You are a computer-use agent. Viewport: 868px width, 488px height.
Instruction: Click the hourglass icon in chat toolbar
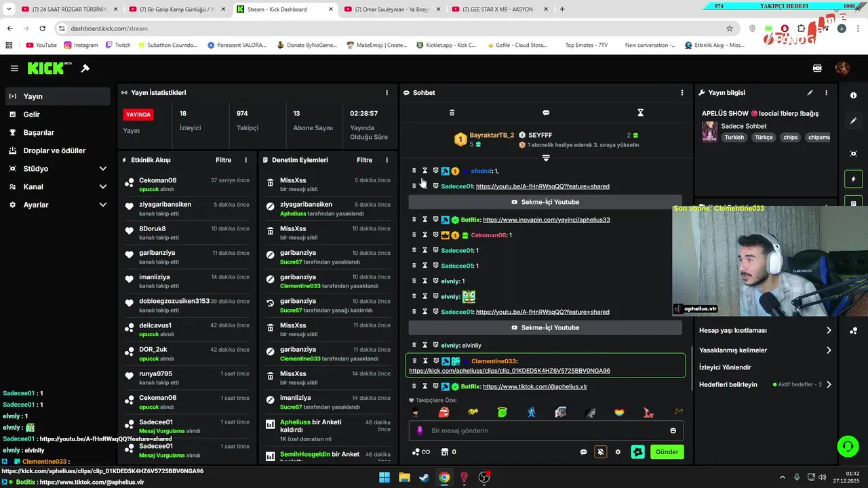tap(640, 113)
